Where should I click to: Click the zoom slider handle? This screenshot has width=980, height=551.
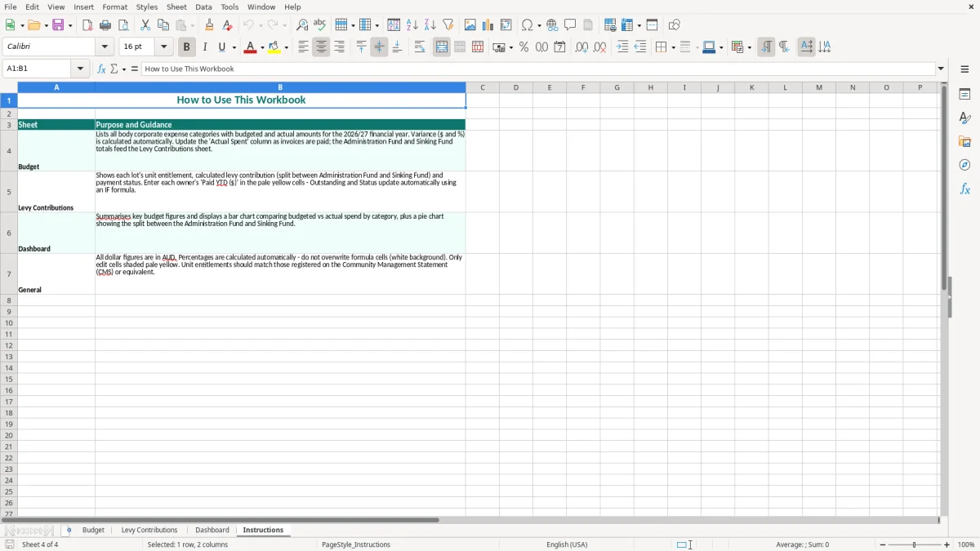(915, 544)
